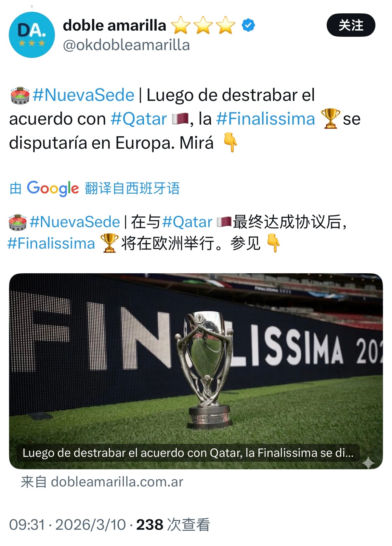Open #Finalissima hashtag in translated text
The height and width of the screenshot is (546, 392).
coord(51,243)
